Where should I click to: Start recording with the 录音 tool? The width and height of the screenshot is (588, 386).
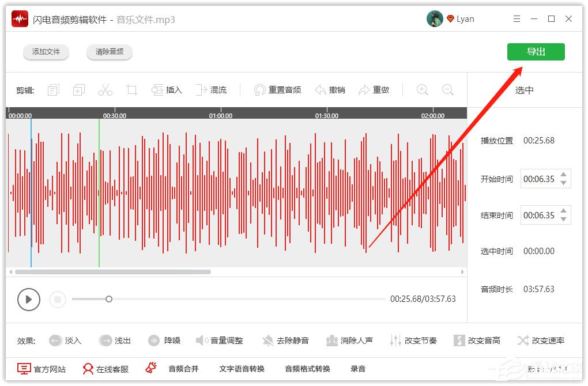click(x=358, y=369)
